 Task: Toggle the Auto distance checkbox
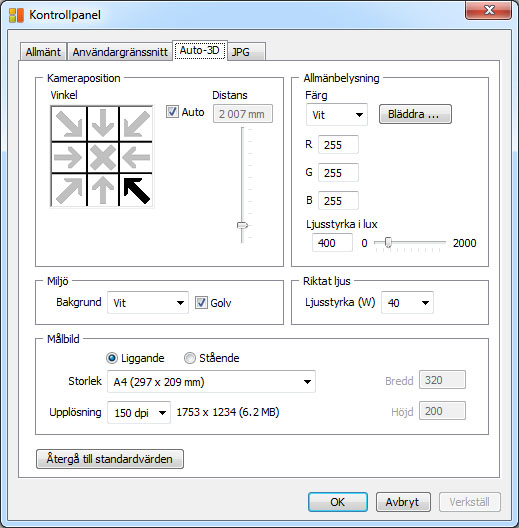pyautogui.click(x=172, y=111)
